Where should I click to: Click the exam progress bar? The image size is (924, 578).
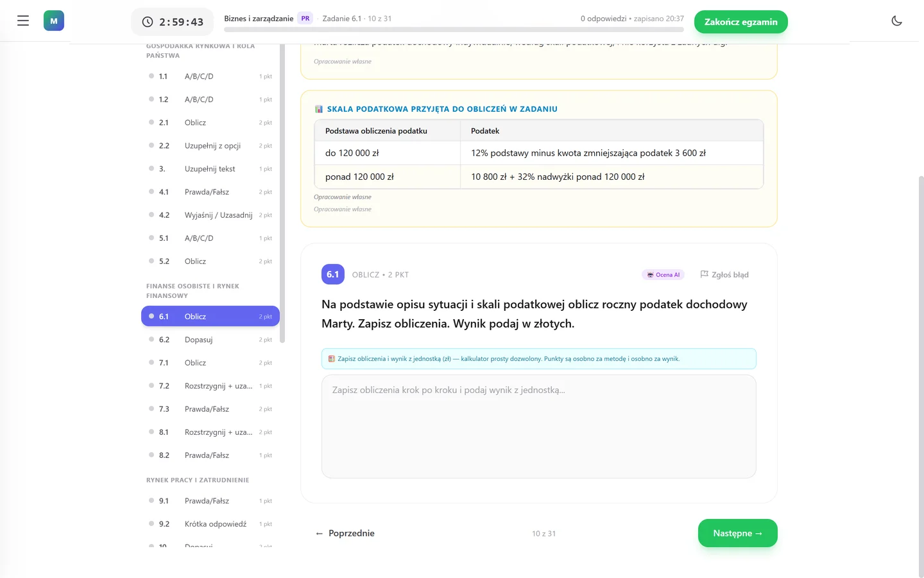click(x=454, y=30)
